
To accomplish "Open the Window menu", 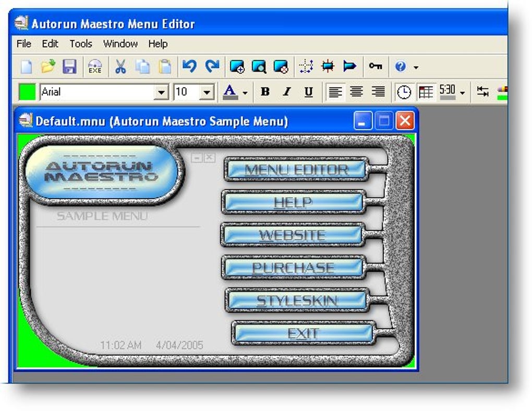I will click(x=120, y=44).
